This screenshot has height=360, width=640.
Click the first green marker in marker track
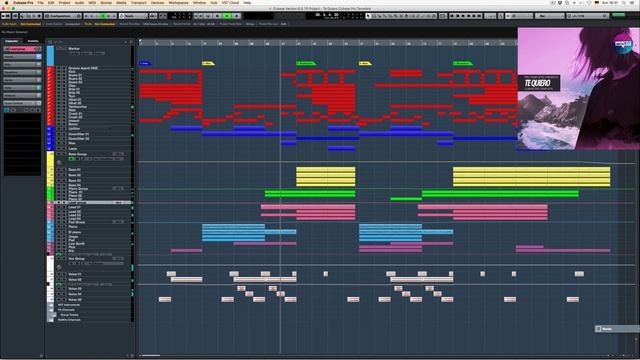click(306, 63)
